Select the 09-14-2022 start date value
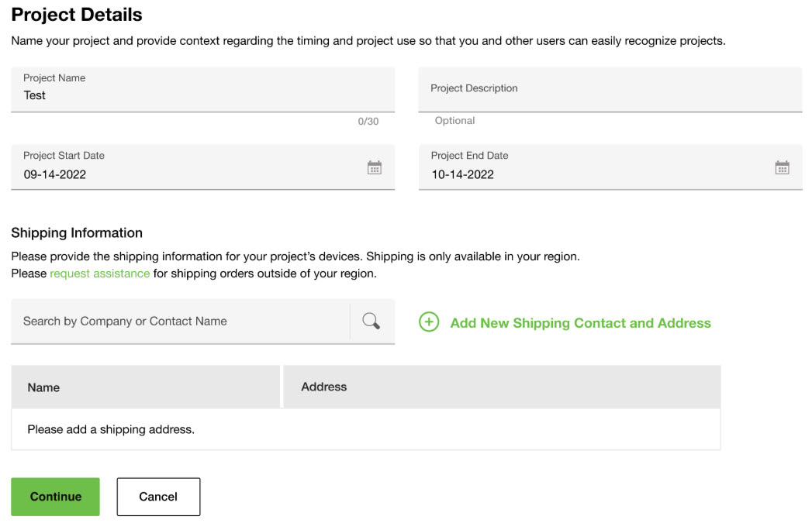The width and height of the screenshot is (812, 523). tap(55, 174)
